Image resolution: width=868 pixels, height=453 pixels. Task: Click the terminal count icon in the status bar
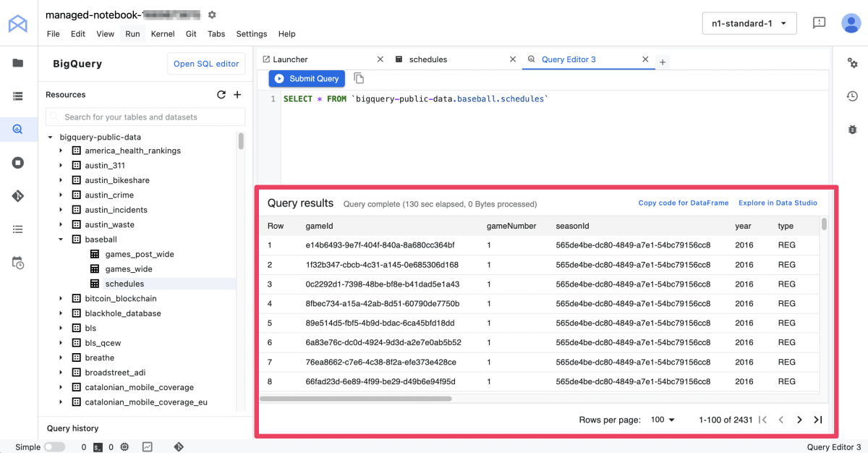[98, 447]
